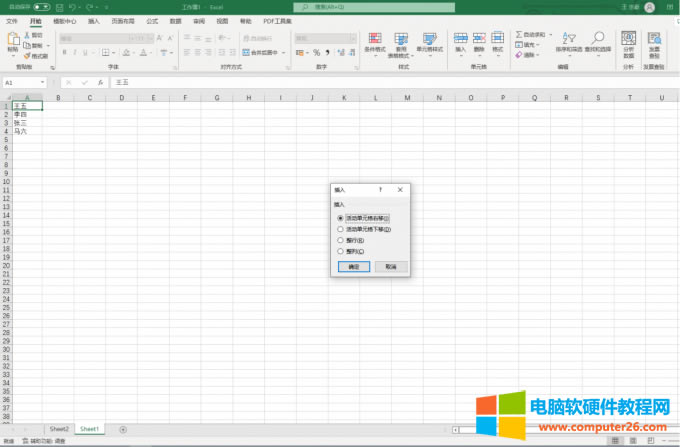The width and height of the screenshot is (680, 447).
Task: Open the AutoSum (自动求和) dropdown arrow
Action: coord(554,34)
